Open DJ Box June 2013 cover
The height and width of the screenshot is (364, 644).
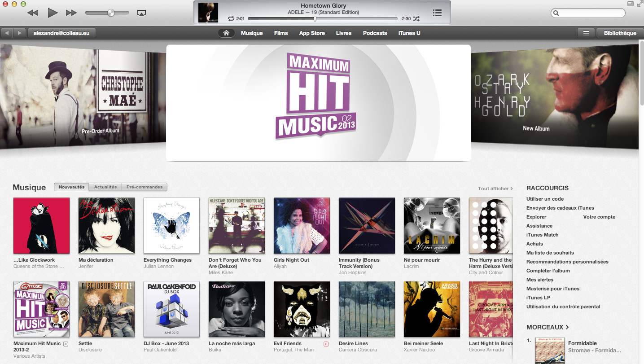coord(171,309)
